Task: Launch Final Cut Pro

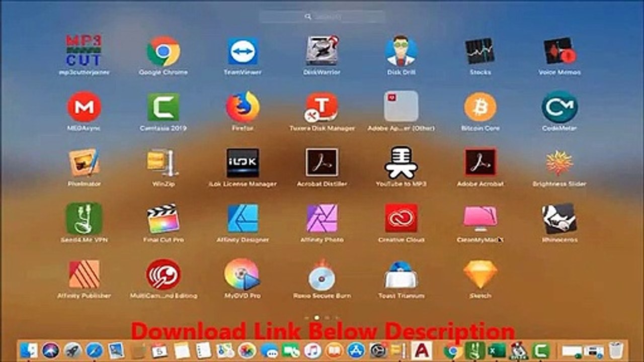Action: 164,218
